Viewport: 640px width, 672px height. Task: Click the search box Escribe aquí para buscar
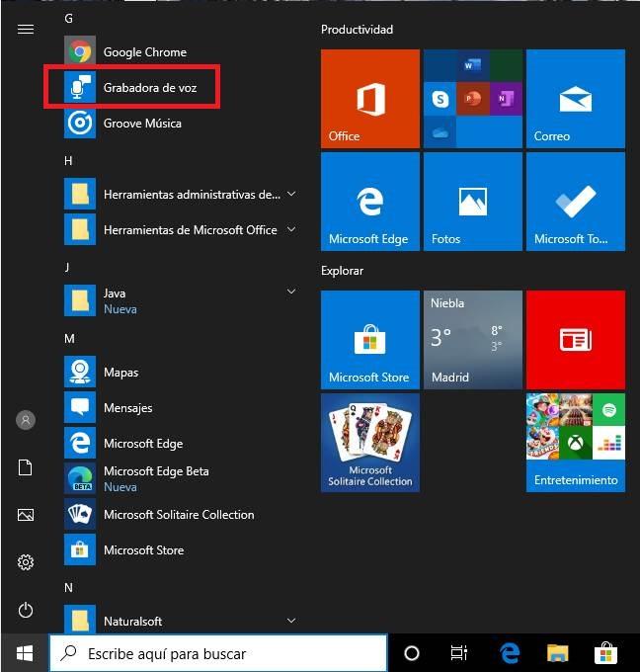click(x=218, y=653)
